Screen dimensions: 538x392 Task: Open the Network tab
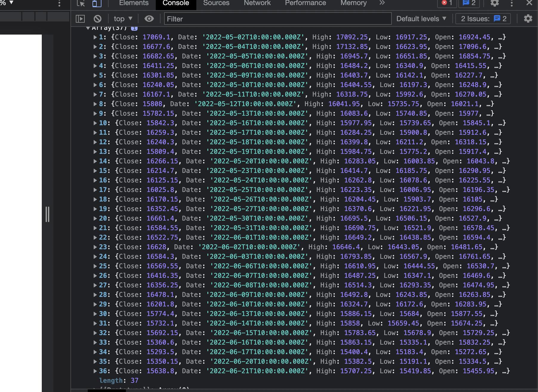pos(257,3)
